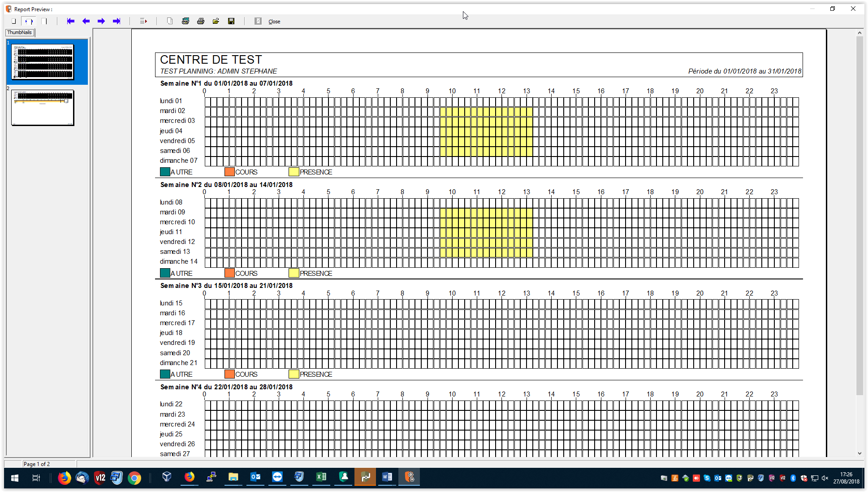Click the PRESENCE yellow swatch under Semaine N°3
The height and width of the screenshot is (492, 868).
coord(294,374)
